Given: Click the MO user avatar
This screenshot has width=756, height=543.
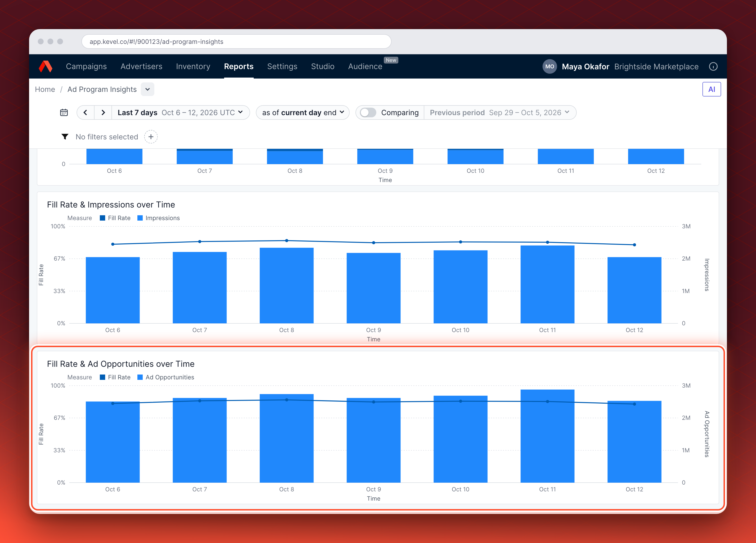Looking at the screenshot, I should coord(550,66).
